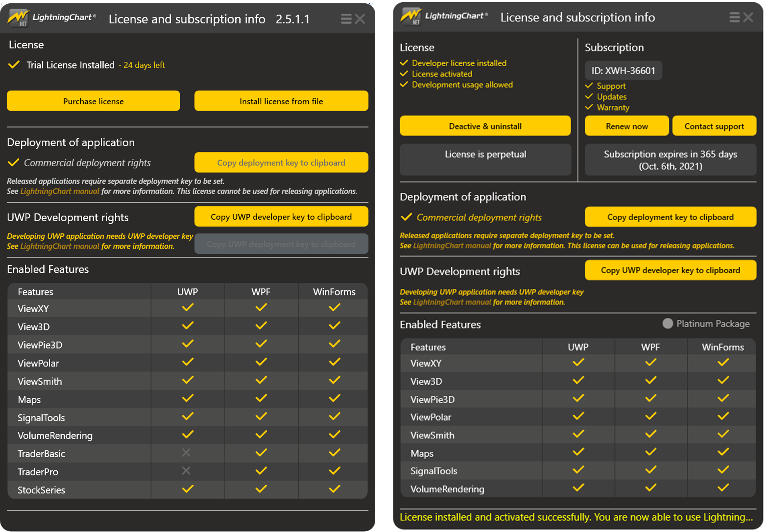Click TraderBasic WPF checkmark in trial window

coord(261,453)
